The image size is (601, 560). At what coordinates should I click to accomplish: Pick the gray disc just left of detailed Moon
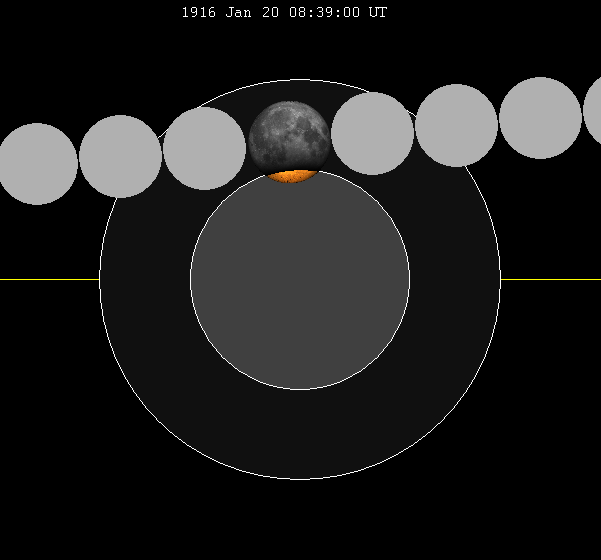[204, 148]
